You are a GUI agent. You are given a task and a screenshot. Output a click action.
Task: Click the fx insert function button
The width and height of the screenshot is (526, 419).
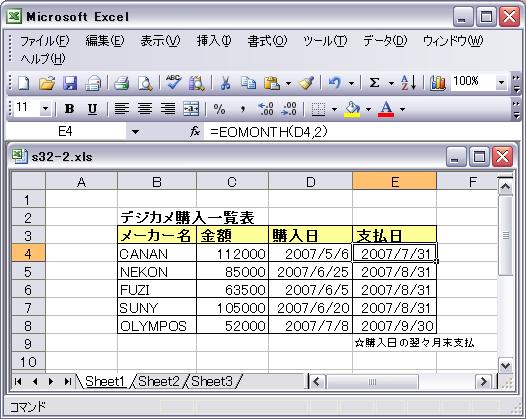[195, 132]
